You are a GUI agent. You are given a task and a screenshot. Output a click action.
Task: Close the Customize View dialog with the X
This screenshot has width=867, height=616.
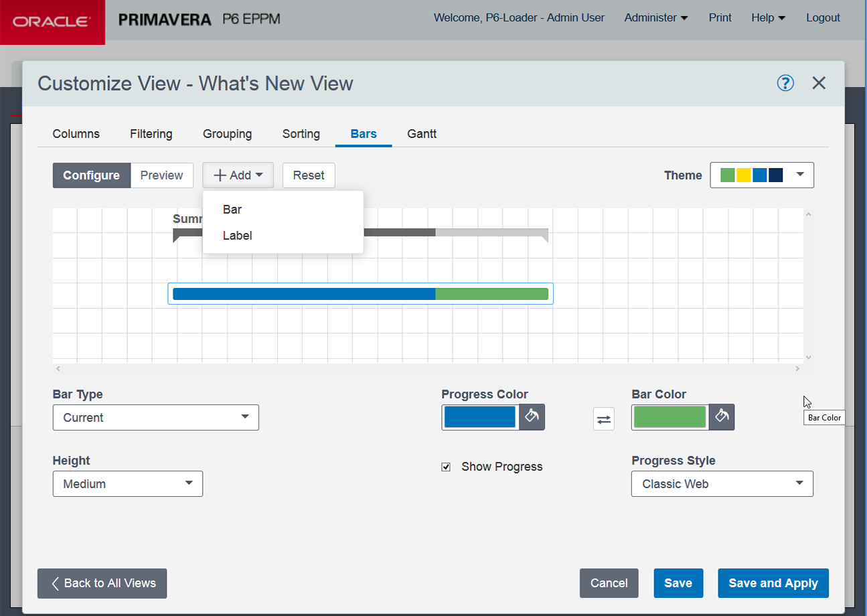pyautogui.click(x=819, y=83)
